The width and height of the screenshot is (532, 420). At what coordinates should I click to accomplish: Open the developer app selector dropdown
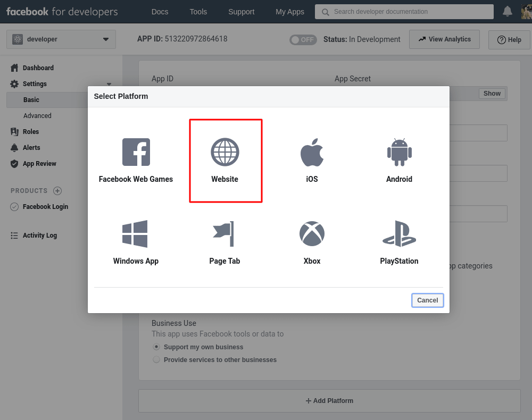61,39
